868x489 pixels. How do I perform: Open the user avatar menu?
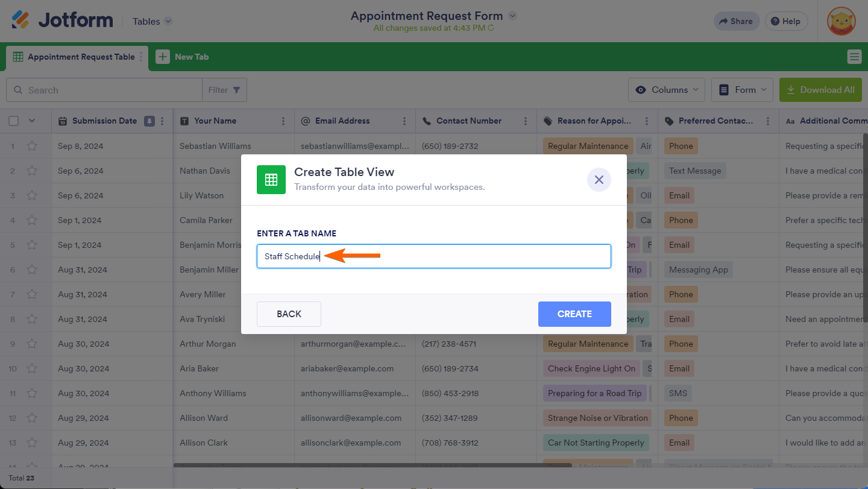click(x=841, y=21)
